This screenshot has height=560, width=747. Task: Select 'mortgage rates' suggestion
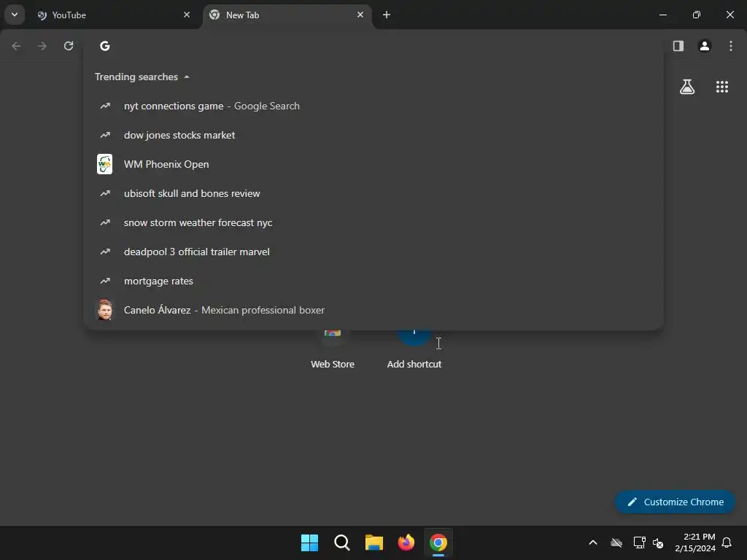373,281
